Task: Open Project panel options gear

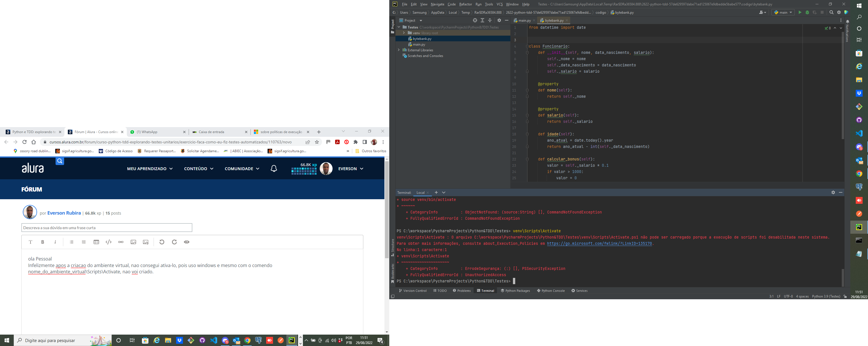Action: point(499,21)
